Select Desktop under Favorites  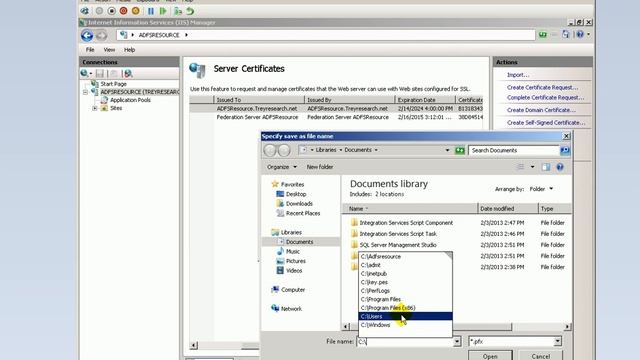click(296, 194)
